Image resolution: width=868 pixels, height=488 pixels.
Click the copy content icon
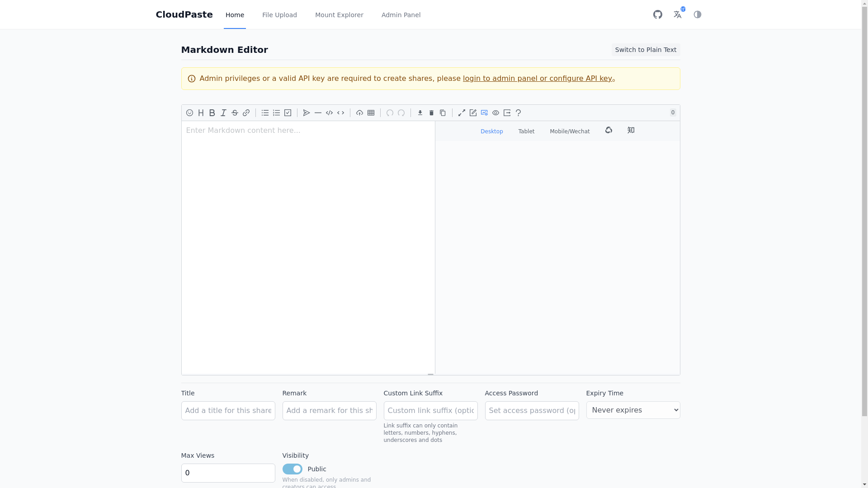pyautogui.click(x=443, y=113)
